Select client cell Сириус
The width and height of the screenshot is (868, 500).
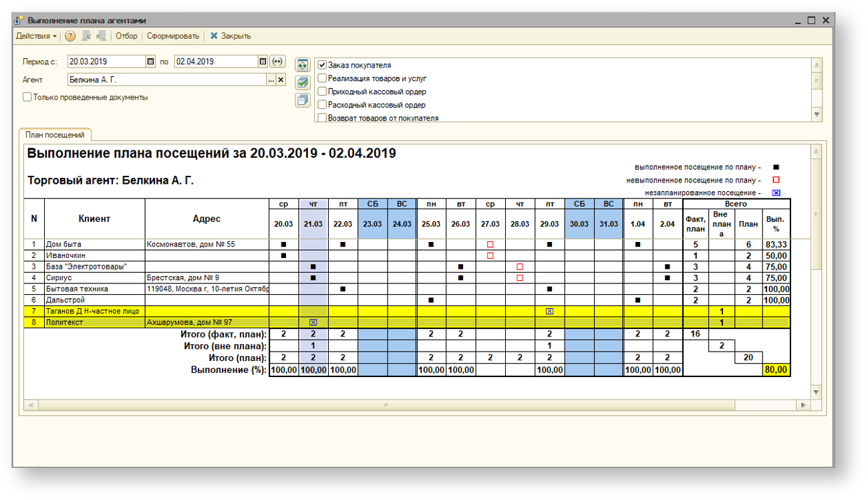point(94,277)
